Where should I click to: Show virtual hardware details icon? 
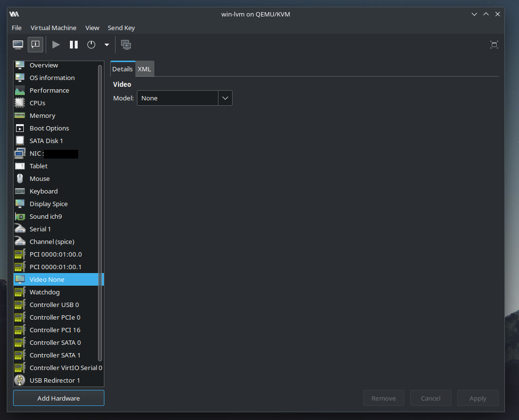(x=35, y=45)
